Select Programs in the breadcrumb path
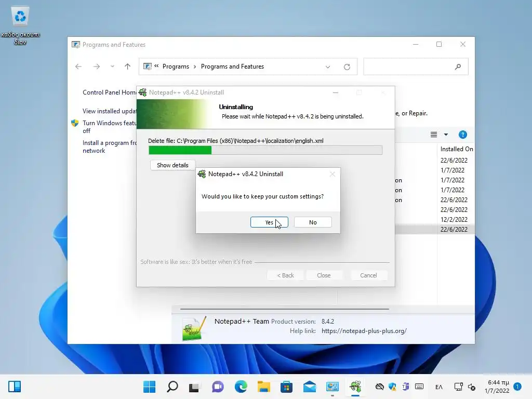 [x=176, y=66]
